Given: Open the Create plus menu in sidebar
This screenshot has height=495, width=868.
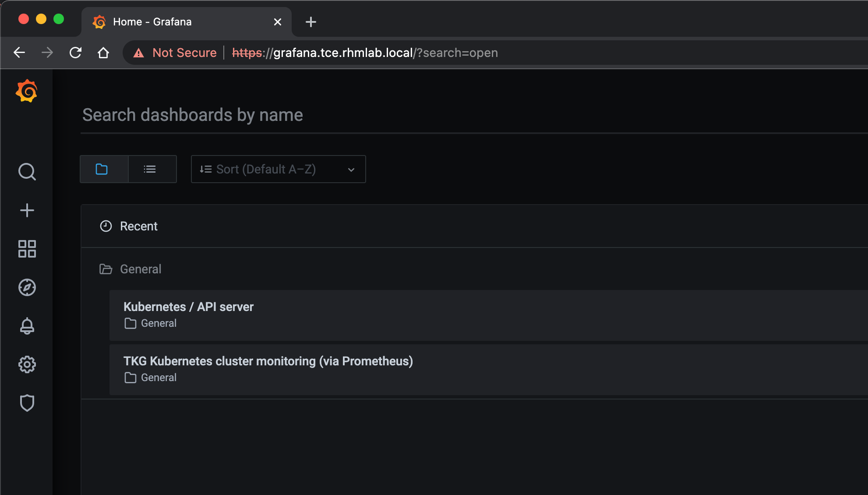Looking at the screenshot, I should (27, 210).
